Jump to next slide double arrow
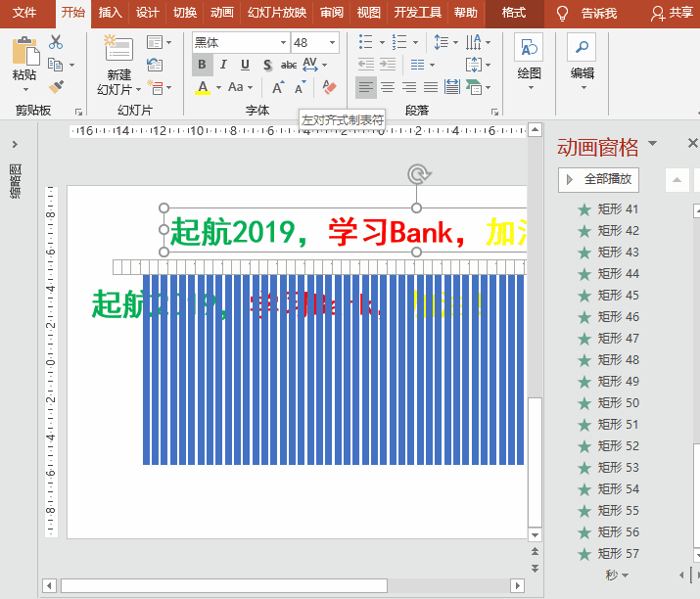Screen dimensions: 700x599 (535, 569)
